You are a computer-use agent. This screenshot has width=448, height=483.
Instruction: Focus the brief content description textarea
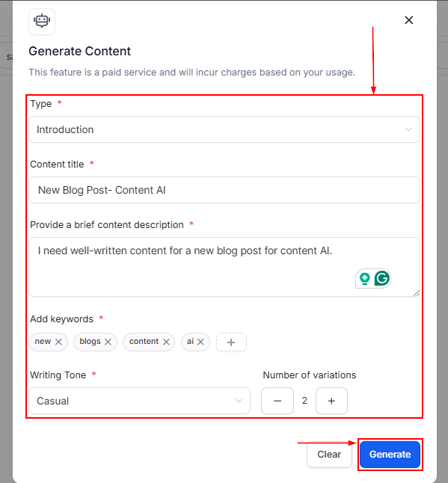pos(224,267)
